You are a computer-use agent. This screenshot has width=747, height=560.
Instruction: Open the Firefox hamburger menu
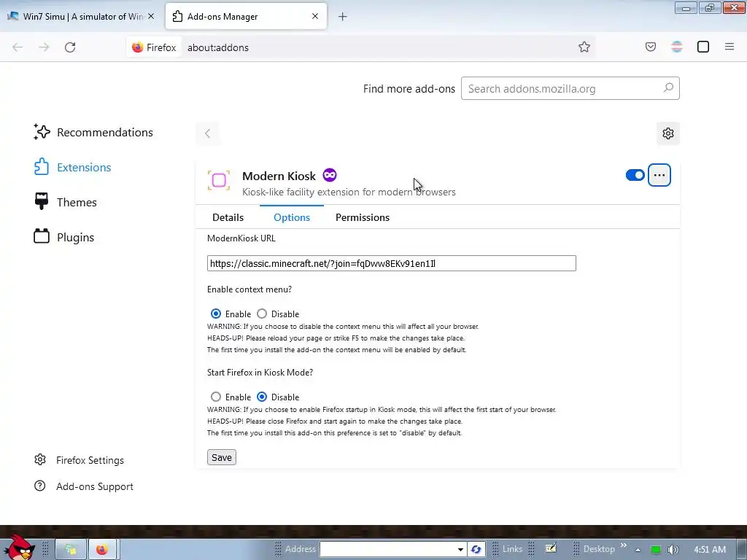729,47
